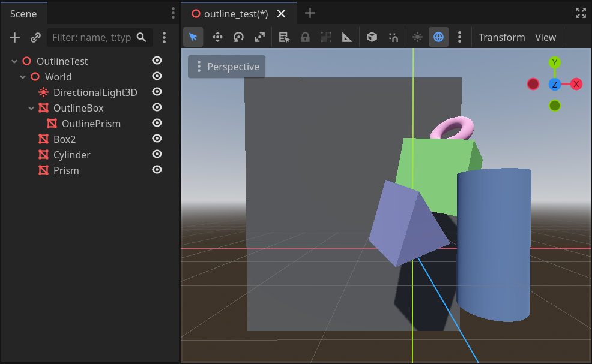592x364 pixels.
Task: Click the scene tree filter field
Action: [x=100, y=37]
